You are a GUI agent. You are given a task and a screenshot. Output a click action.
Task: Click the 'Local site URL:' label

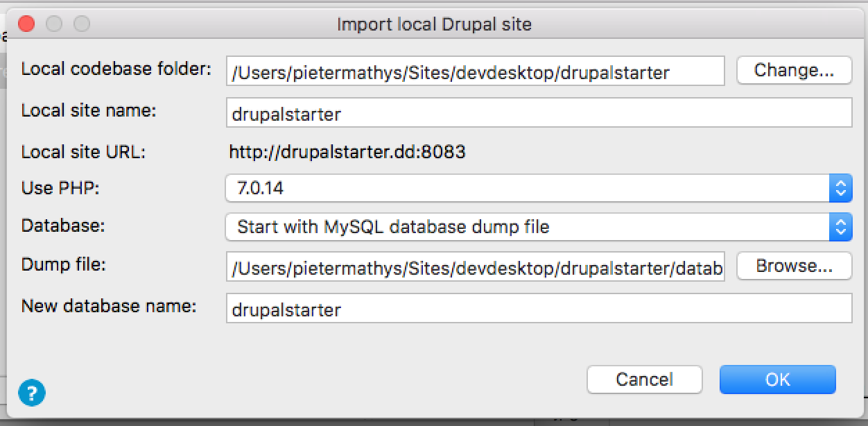pos(84,152)
